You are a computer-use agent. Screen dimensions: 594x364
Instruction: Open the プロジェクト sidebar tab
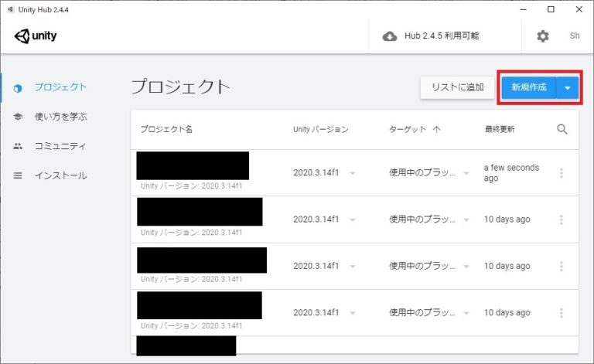[x=60, y=87]
